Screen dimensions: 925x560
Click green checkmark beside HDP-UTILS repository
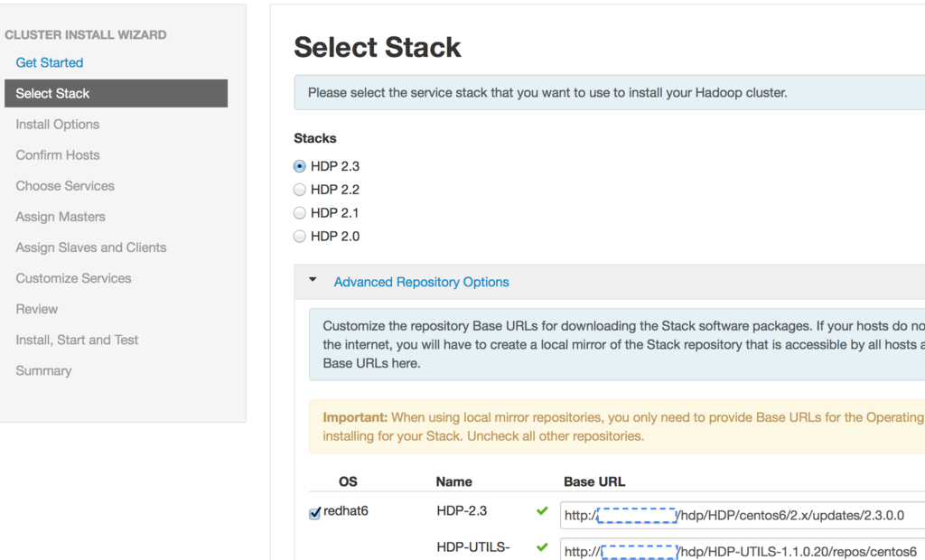coord(542,547)
